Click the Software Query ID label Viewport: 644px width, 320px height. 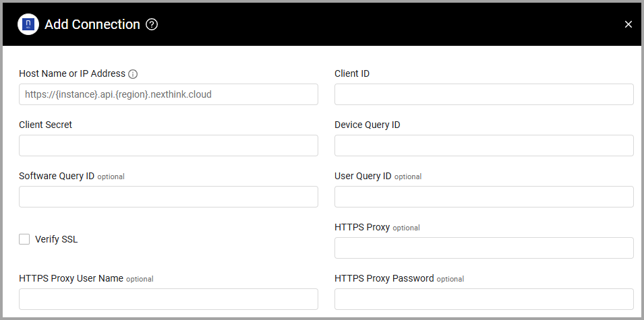tap(57, 176)
